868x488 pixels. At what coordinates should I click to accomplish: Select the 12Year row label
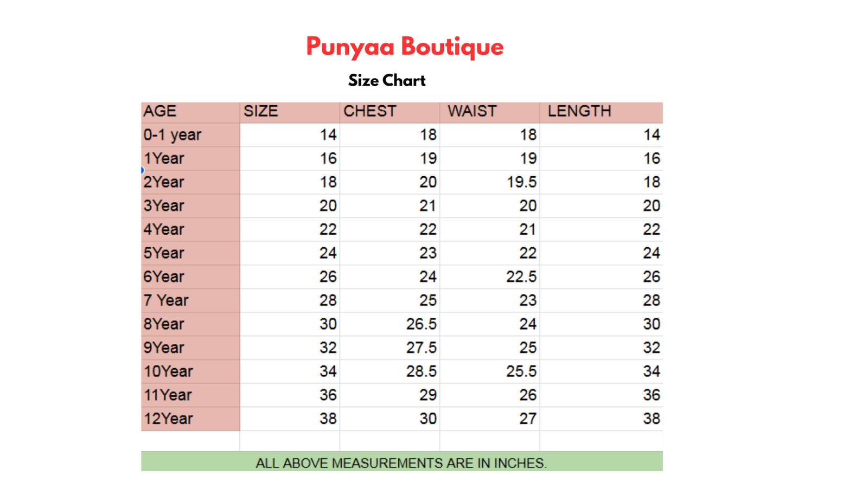[168, 419]
